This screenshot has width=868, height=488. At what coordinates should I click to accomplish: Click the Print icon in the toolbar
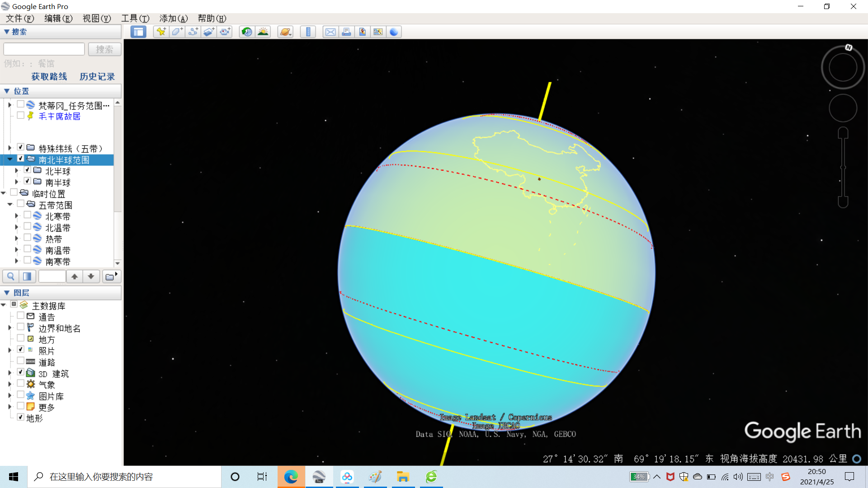tap(346, 32)
